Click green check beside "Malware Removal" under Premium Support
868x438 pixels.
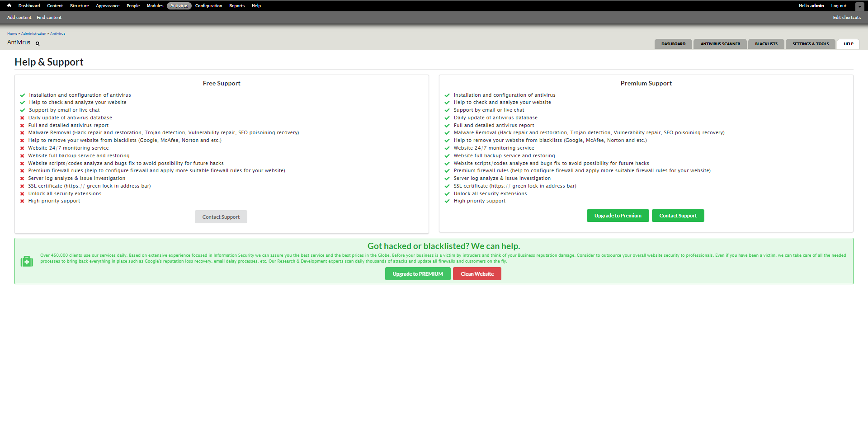(447, 132)
